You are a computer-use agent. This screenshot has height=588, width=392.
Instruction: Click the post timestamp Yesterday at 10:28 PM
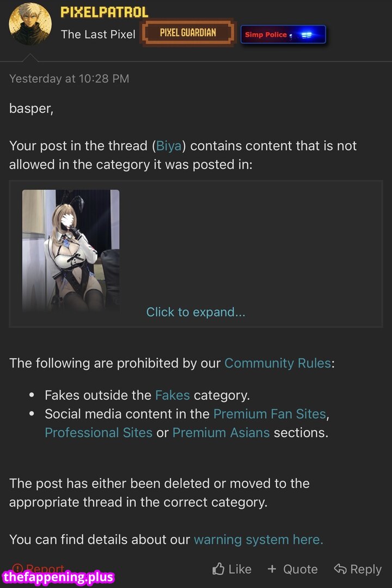[x=69, y=79]
